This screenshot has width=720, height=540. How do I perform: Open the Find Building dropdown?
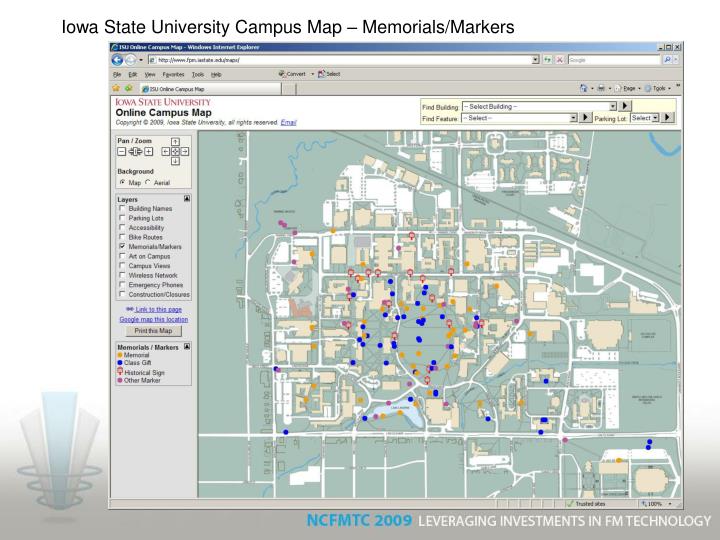point(539,107)
